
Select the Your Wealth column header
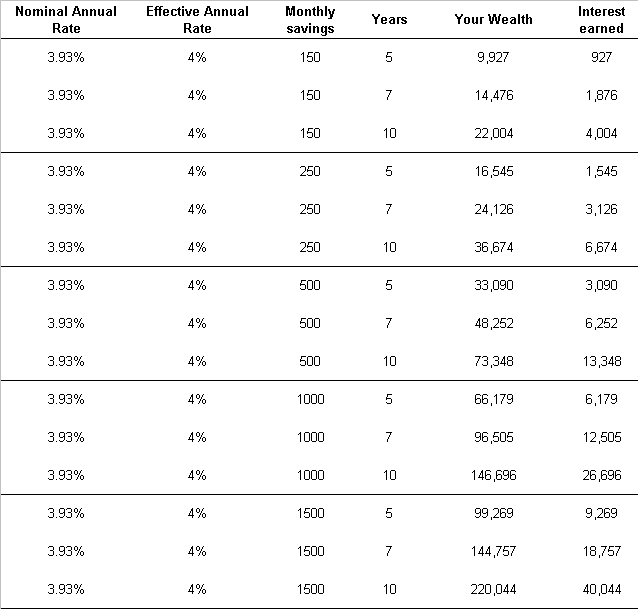(x=493, y=19)
